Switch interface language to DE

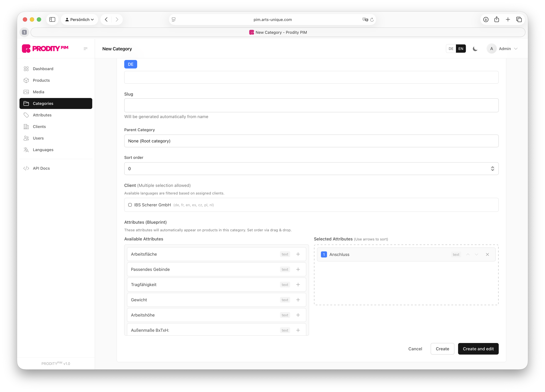(451, 49)
